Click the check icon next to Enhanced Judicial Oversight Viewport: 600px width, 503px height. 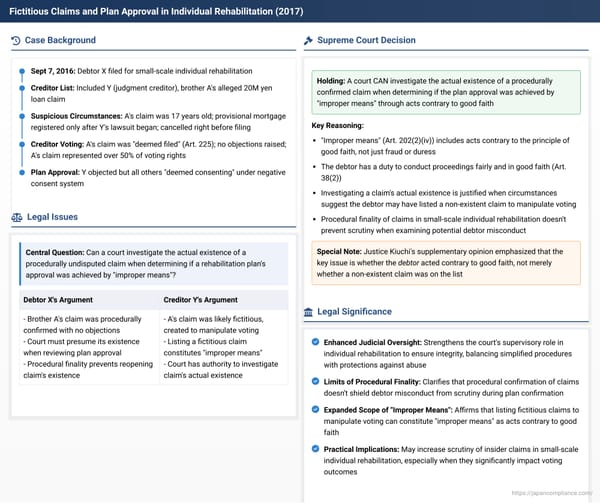(315, 342)
